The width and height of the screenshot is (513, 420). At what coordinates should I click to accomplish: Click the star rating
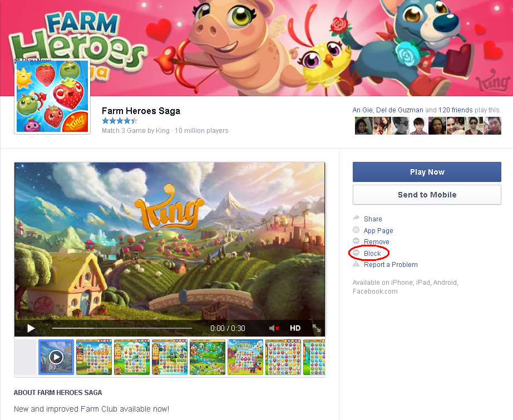(x=120, y=121)
